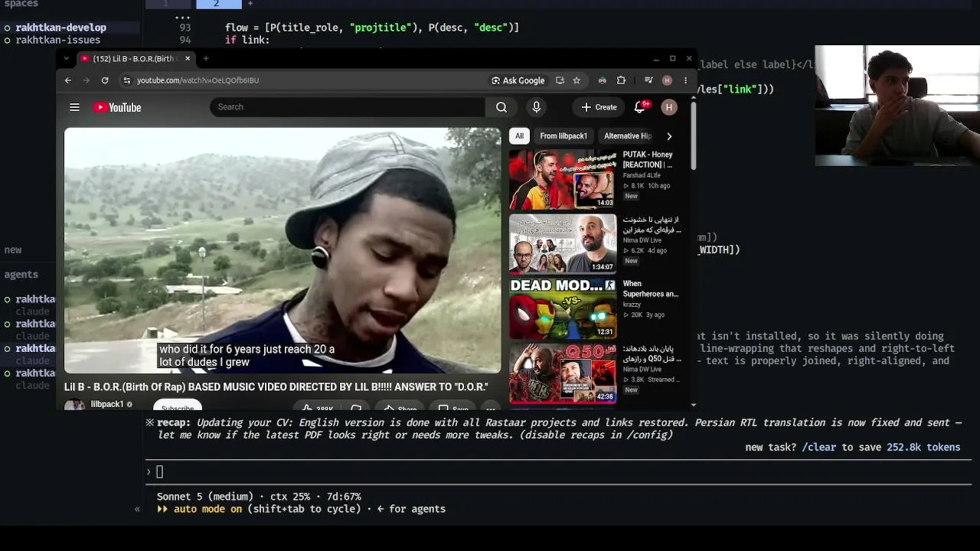Add a new terminal tab with plus
Image resolution: width=980 pixels, height=551 pixels.
250,4
